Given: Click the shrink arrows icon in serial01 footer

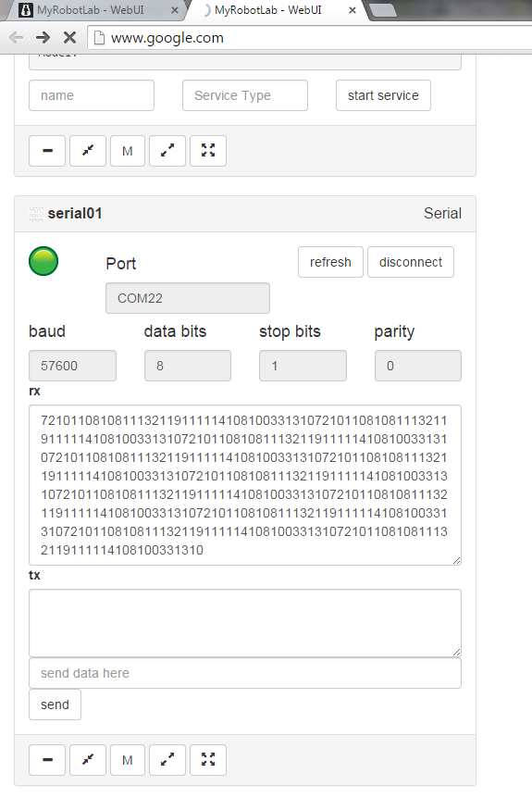Looking at the screenshot, I should click(x=88, y=760).
